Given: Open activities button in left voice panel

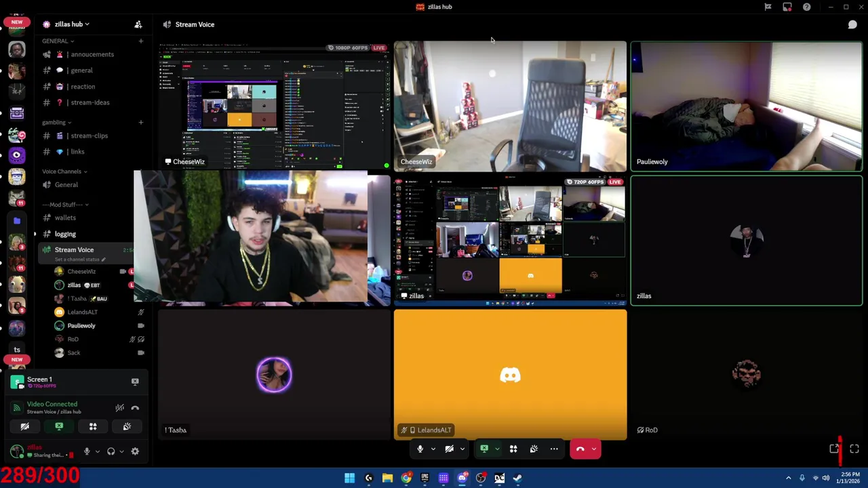Looking at the screenshot, I should coord(93,426).
